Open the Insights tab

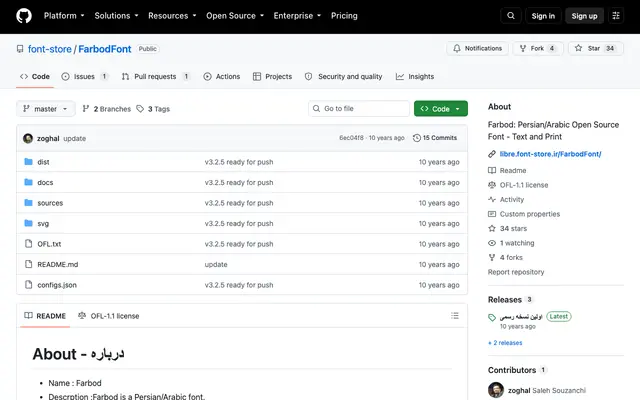(415, 77)
